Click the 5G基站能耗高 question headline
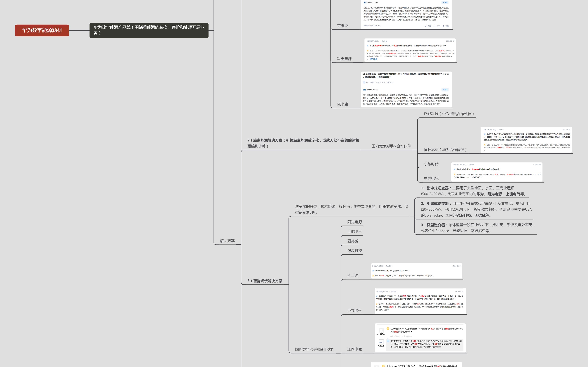The width and height of the screenshot is (588, 367). pyautogui.click(x=406, y=75)
